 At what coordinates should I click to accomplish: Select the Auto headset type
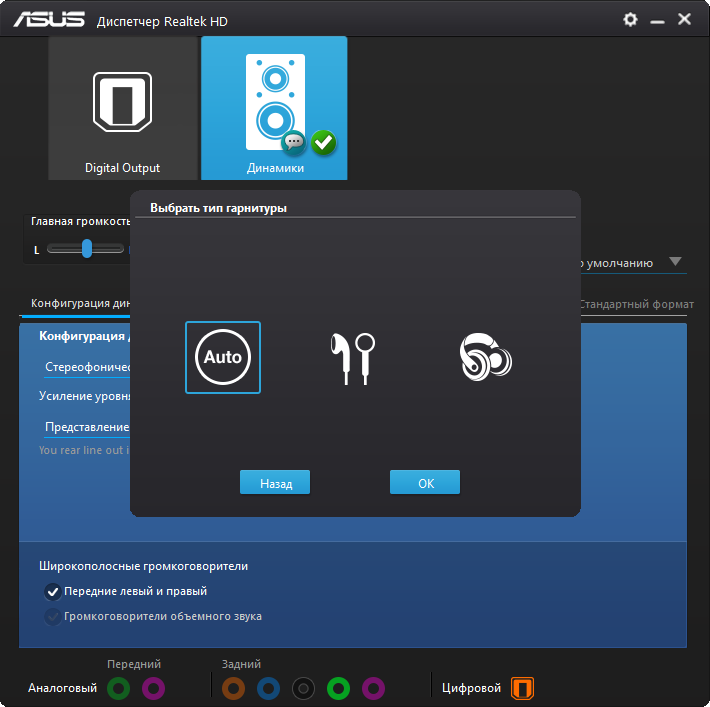[223, 357]
